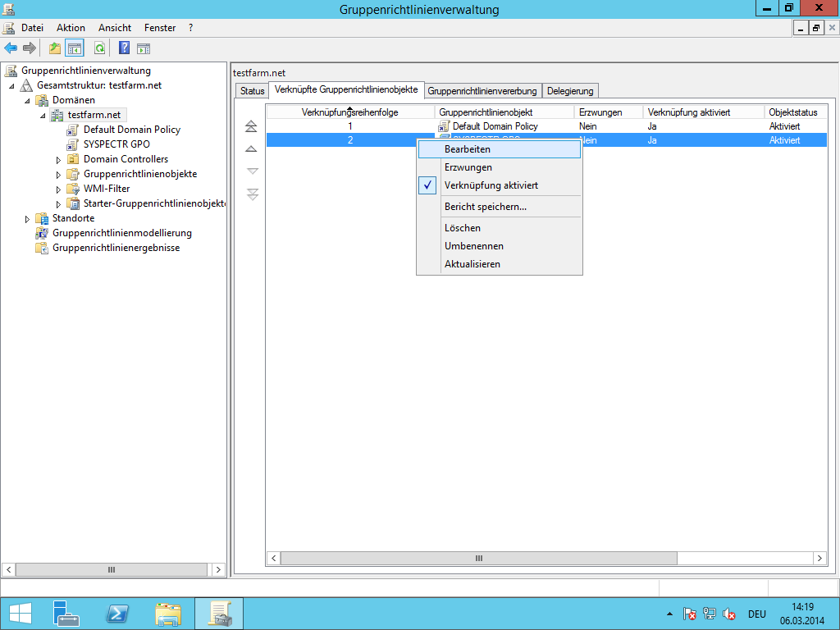
Task: Move link down one position arrow
Action: coord(253,171)
